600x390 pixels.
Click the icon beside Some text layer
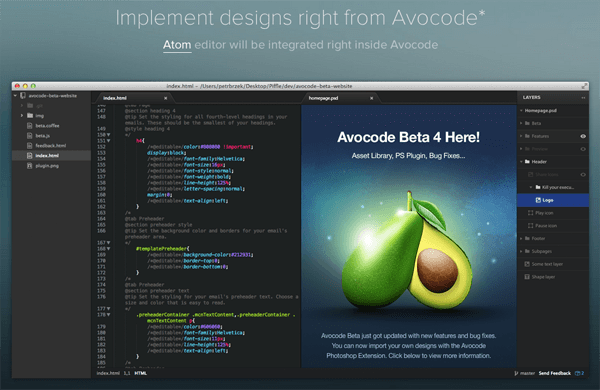[x=527, y=264]
